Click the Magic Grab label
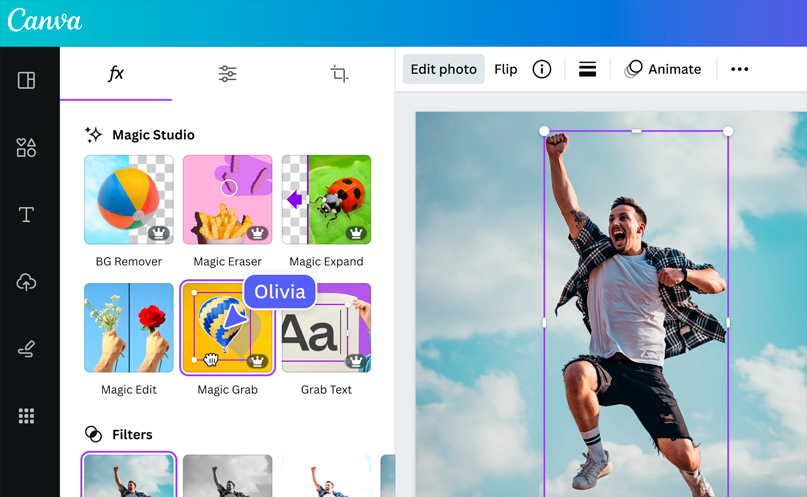Image resolution: width=807 pixels, height=497 pixels. [x=227, y=389]
